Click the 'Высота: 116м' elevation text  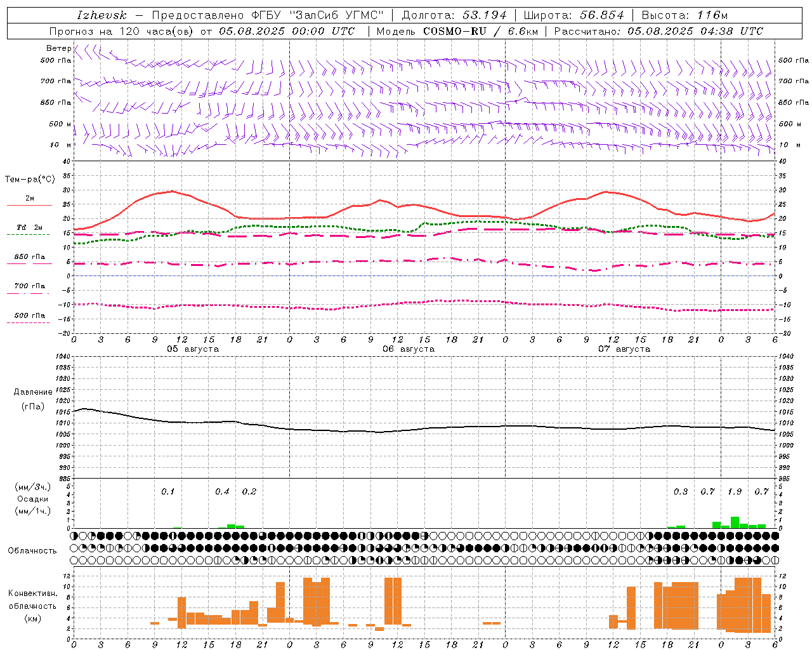click(x=684, y=15)
